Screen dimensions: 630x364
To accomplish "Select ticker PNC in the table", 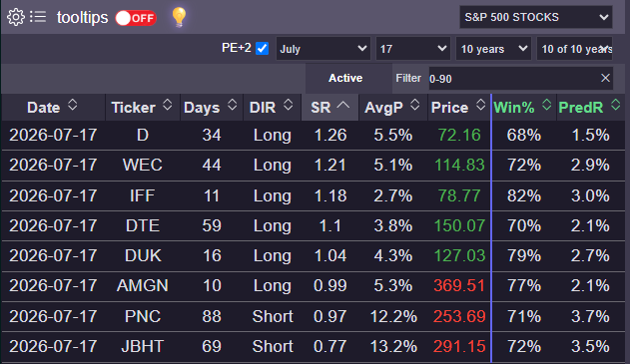I will pos(143,317).
